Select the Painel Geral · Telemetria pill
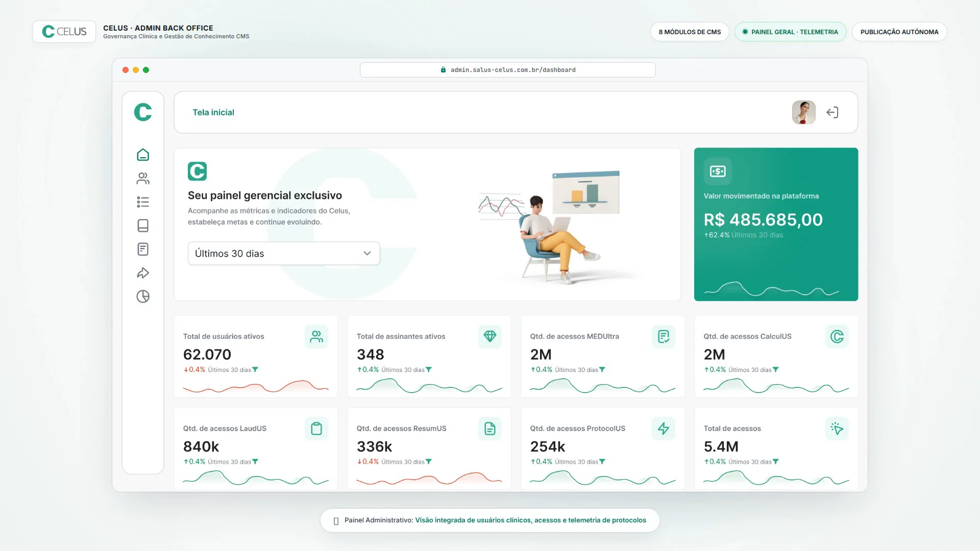 click(790, 32)
